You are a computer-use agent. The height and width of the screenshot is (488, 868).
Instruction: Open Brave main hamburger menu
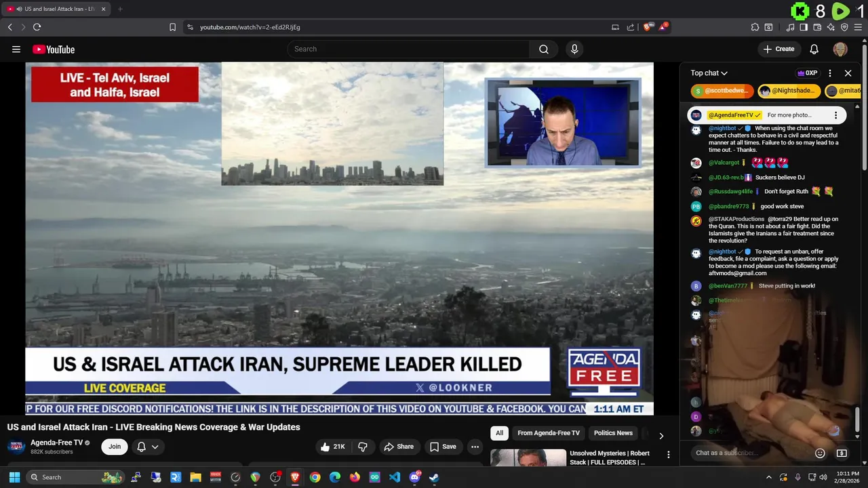click(859, 27)
